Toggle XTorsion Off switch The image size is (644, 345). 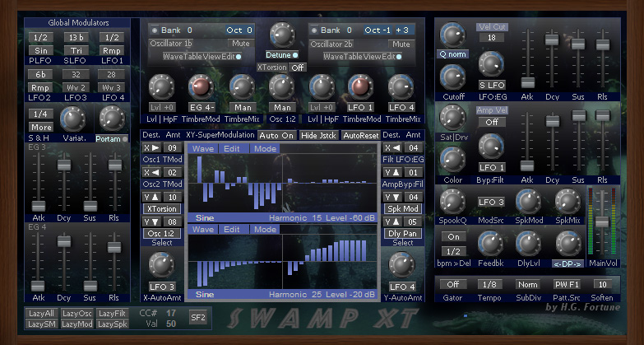tap(299, 68)
